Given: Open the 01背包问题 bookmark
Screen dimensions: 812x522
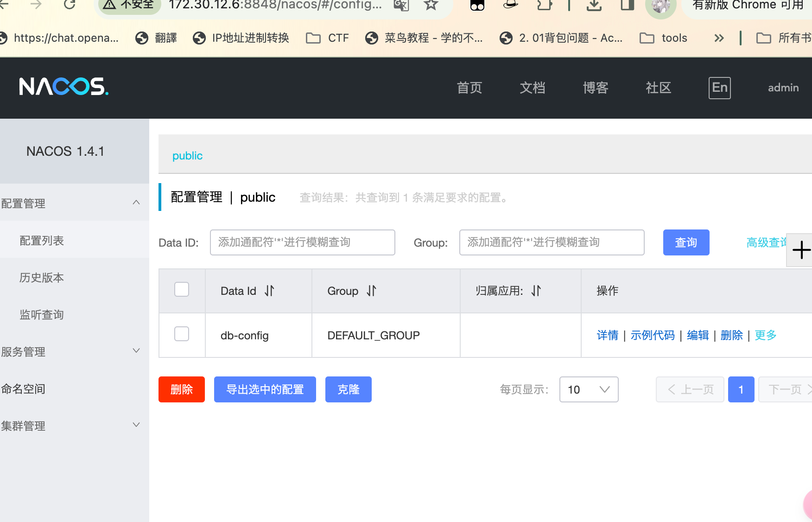Looking at the screenshot, I should click(x=561, y=38).
